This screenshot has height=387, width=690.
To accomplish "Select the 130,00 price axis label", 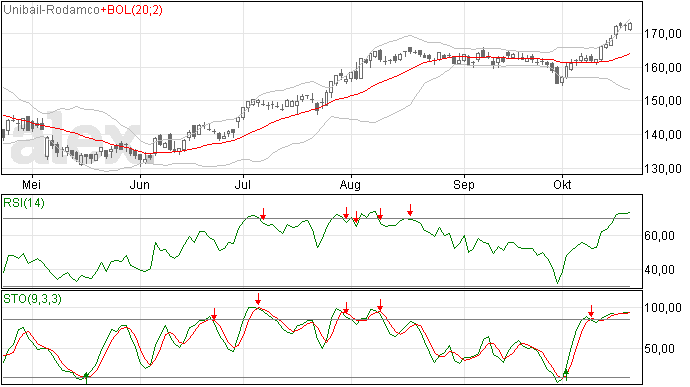I will point(663,169).
